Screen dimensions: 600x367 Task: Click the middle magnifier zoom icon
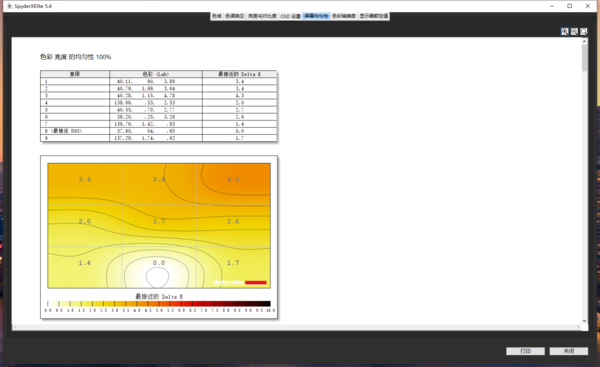point(574,31)
